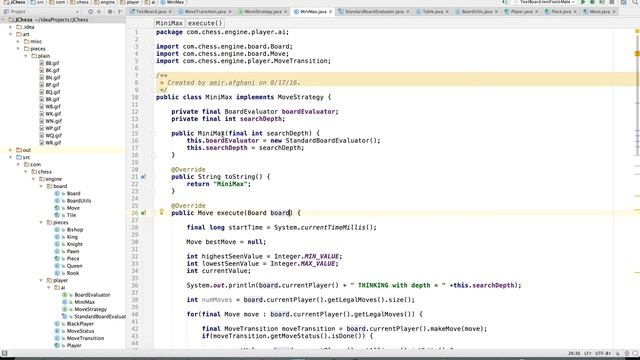Click the yellow warning stripe marker
Viewport: 640px width, 360px height.
(x=637, y=53)
